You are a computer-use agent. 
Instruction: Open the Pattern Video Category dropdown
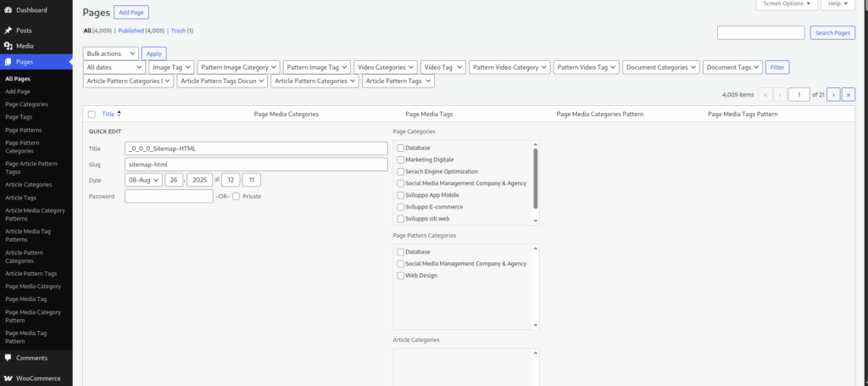point(509,68)
